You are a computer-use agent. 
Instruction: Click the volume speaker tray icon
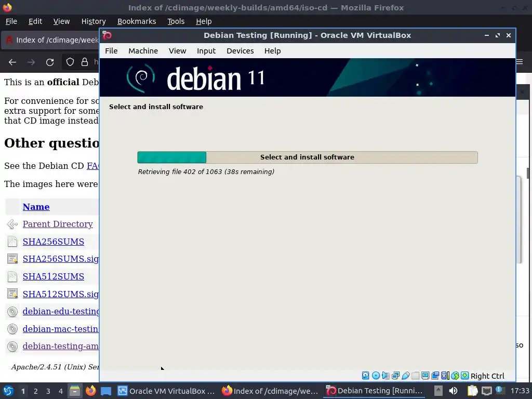[453, 391]
